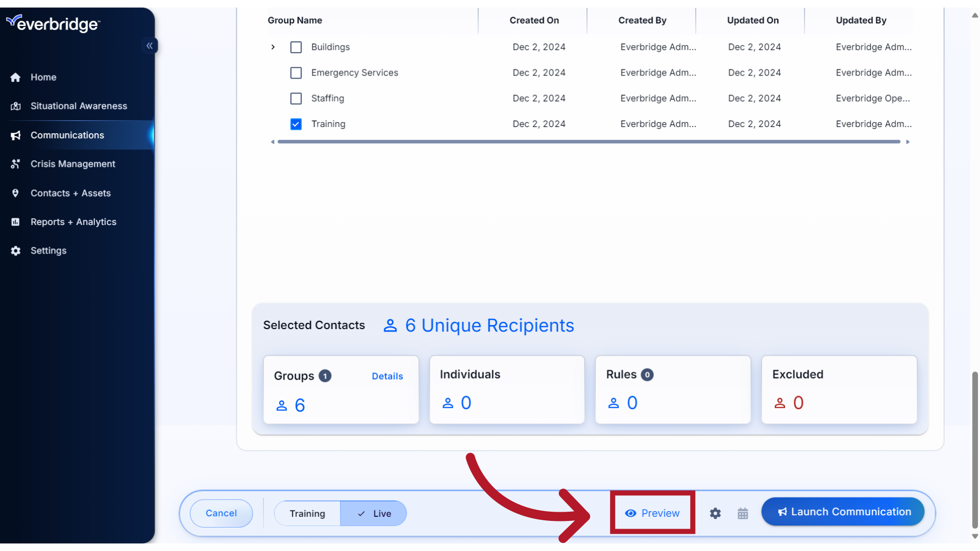Click the red person icon in Excluded card

[x=779, y=403]
